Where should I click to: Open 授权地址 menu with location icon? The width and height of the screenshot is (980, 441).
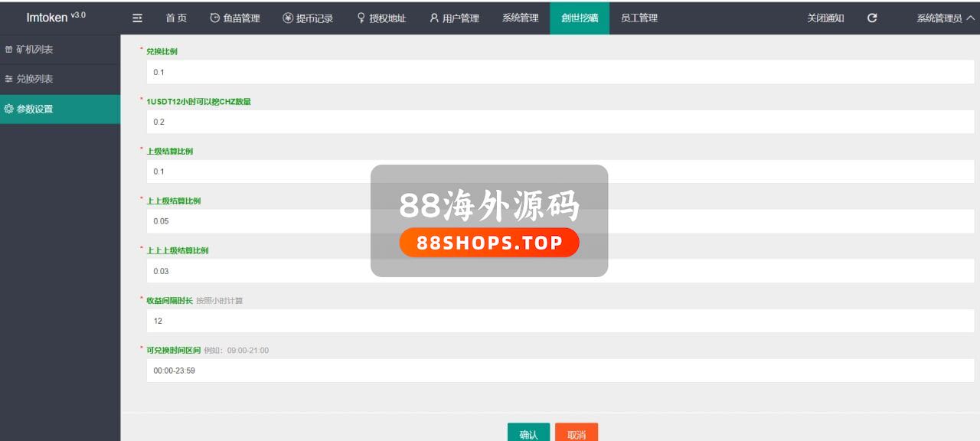381,18
